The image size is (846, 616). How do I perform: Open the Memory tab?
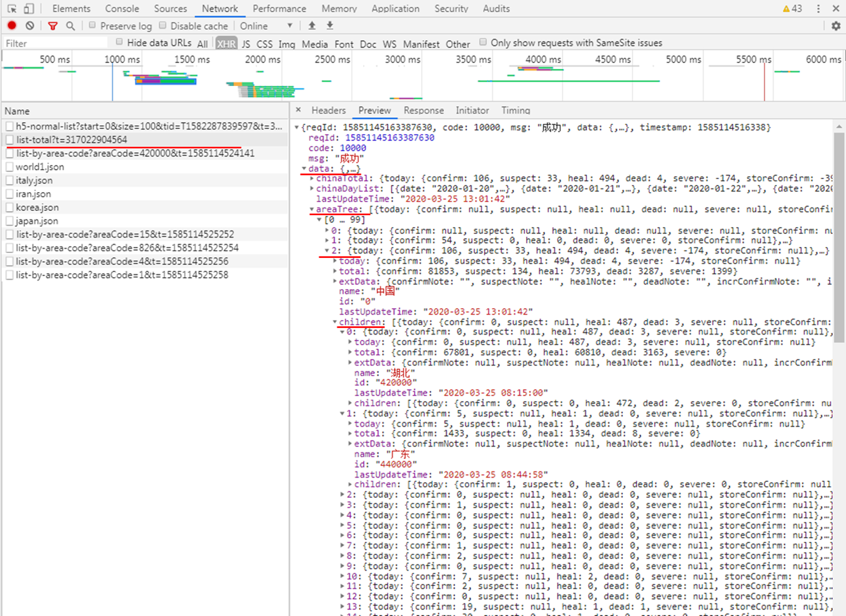339,9
